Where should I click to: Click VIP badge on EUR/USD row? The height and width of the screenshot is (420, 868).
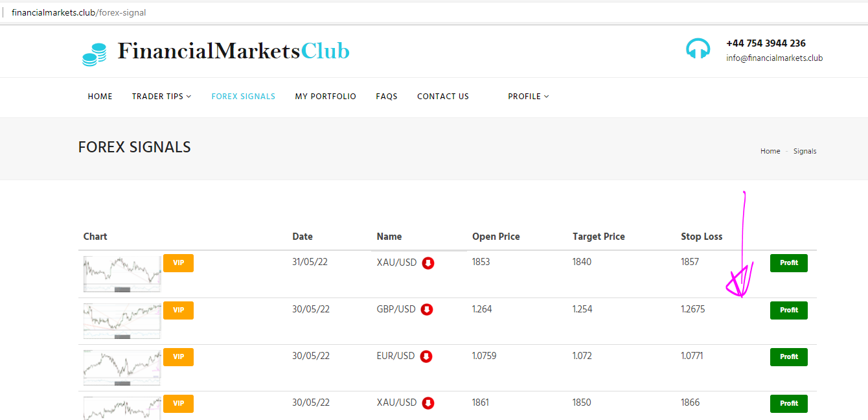[x=178, y=357]
